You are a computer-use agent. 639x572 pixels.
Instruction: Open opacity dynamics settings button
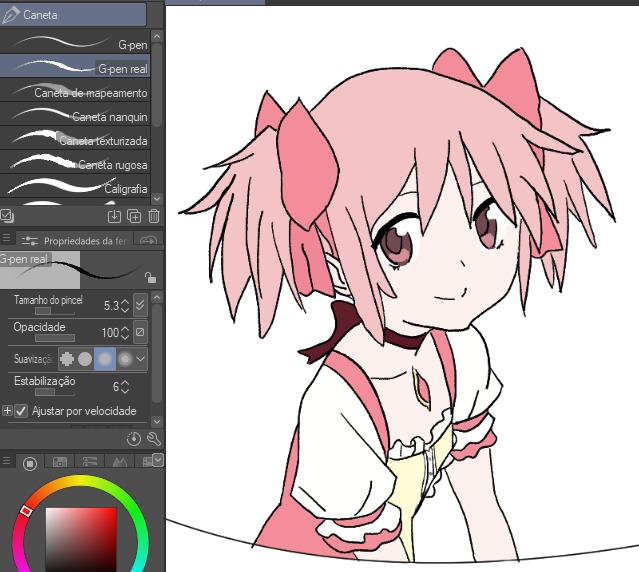coord(140,332)
